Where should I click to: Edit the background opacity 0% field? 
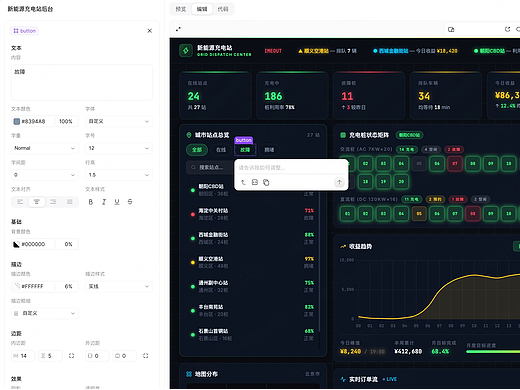tap(68, 244)
